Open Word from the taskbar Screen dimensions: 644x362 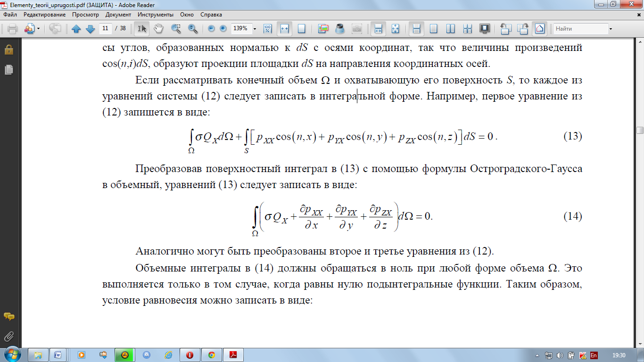(x=58, y=354)
